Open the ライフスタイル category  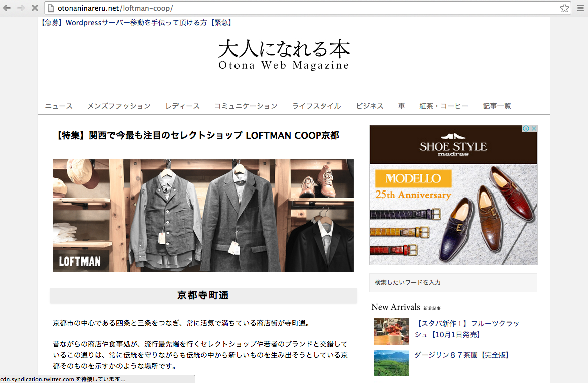(x=316, y=106)
